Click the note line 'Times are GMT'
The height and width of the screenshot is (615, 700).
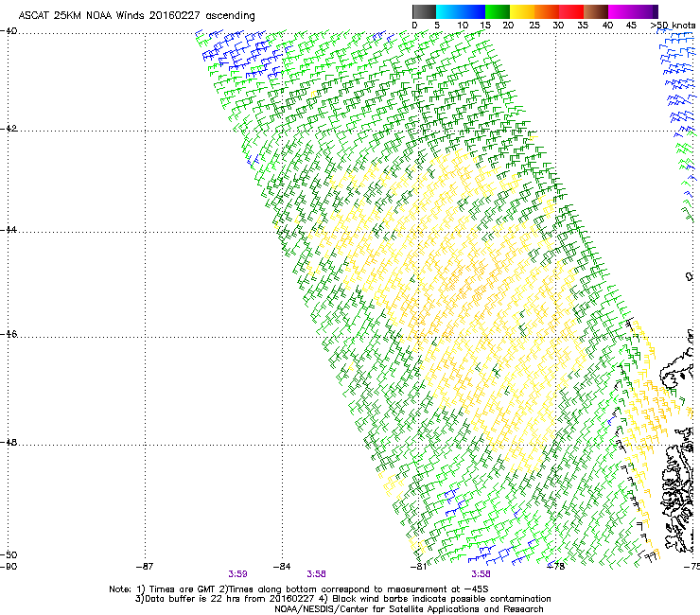183,589
